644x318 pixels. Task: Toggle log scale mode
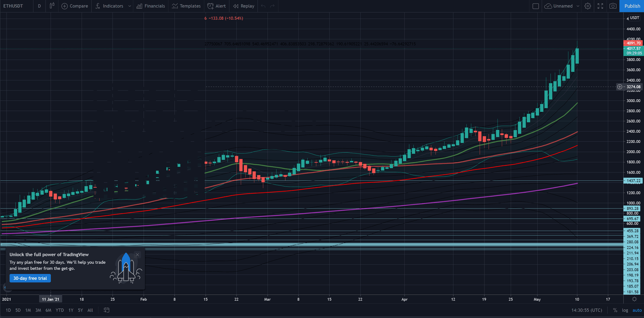[x=625, y=310]
